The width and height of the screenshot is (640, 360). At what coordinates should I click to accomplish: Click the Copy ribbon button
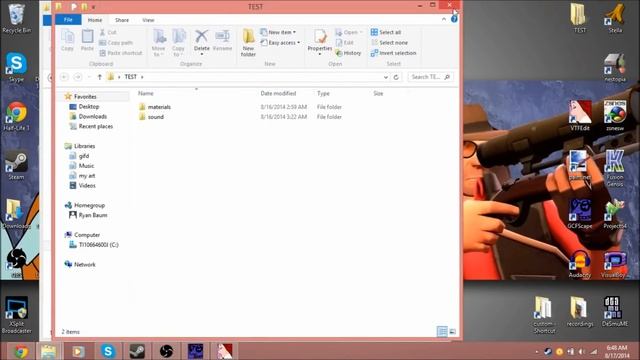click(67, 40)
